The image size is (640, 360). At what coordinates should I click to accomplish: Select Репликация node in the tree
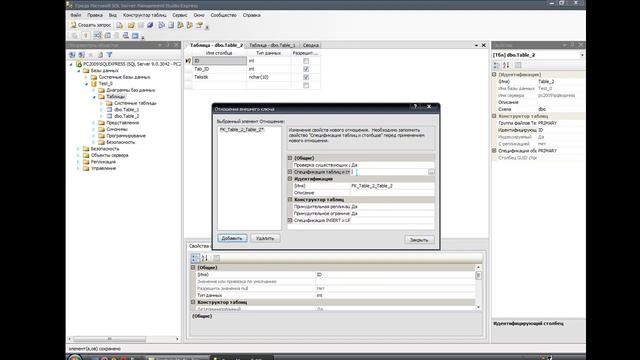coord(103,162)
